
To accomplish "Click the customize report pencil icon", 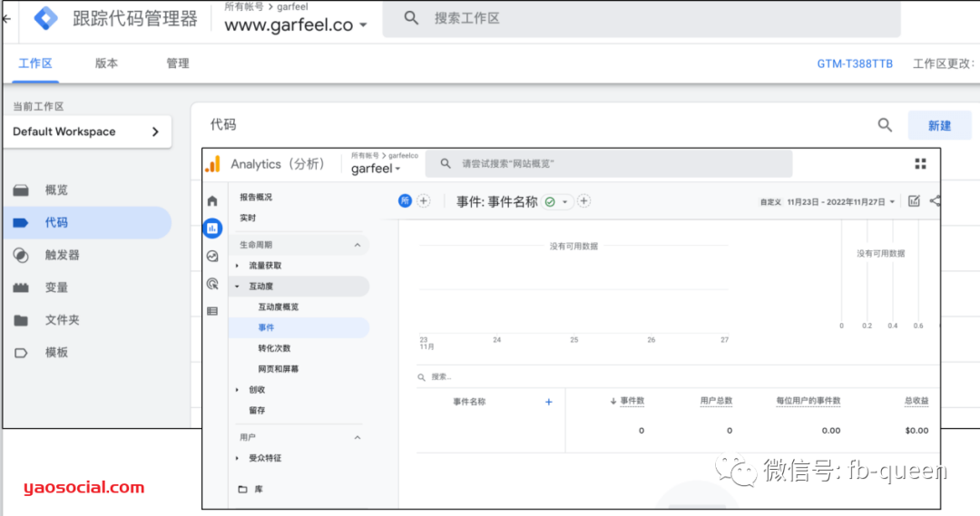I will (x=914, y=200).
